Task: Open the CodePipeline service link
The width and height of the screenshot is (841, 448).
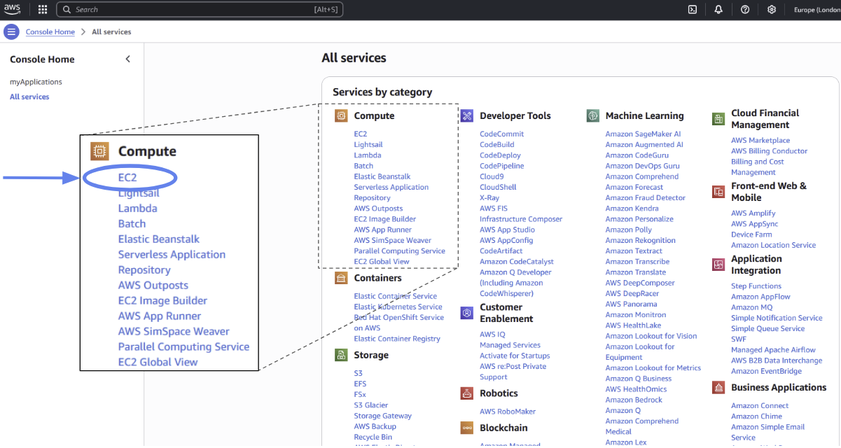Action: [501, 166]
